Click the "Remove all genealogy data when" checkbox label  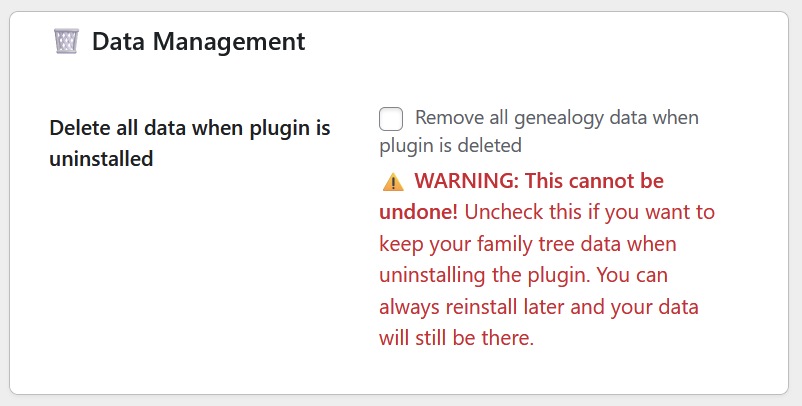tap(556, 118)
